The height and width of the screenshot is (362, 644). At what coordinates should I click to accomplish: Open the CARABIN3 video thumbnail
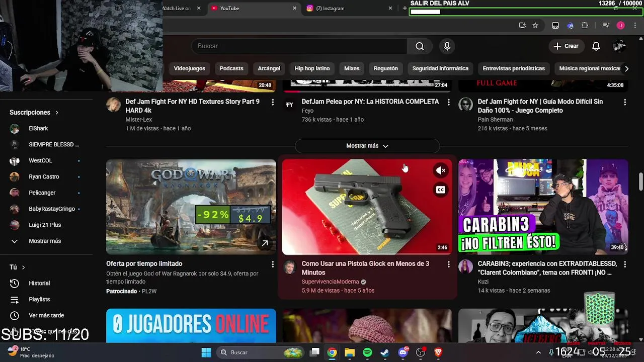[x=543, y=207]
